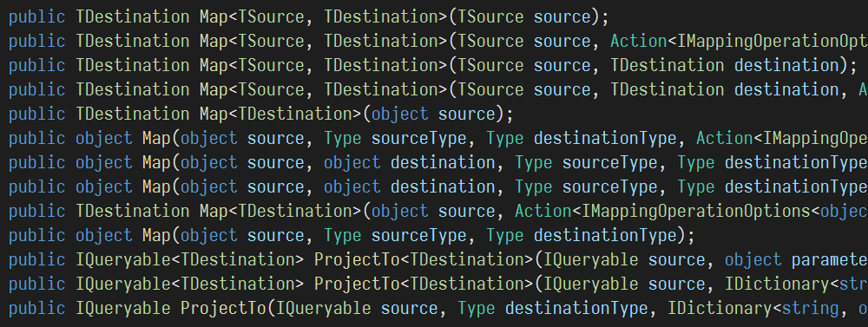The width and height of the screenshot is (868, 327).
Task: Click the 'public' keyword on the first line
Action: (37, 16)
